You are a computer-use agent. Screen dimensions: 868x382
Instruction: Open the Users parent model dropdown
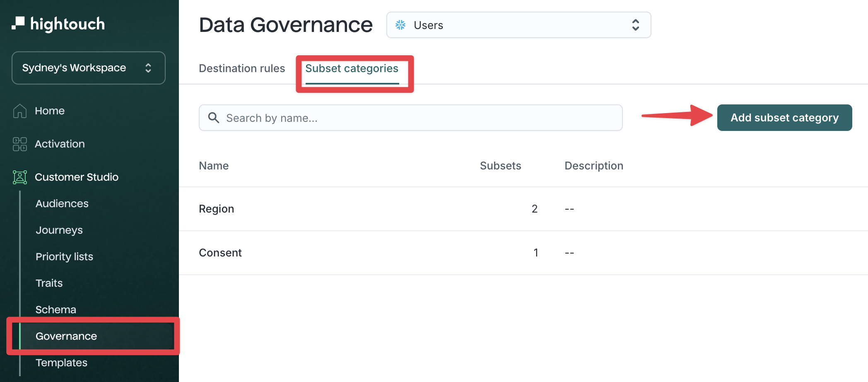518,25
